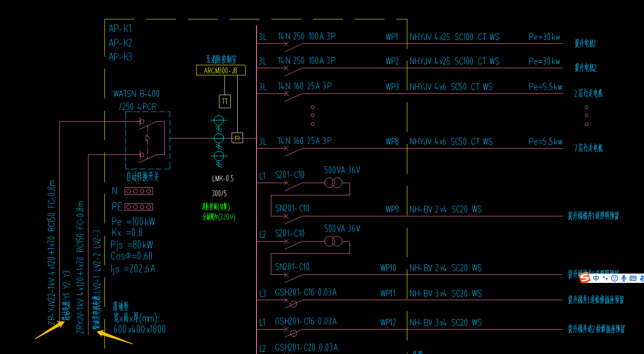Screen dimensions: 644x354
Task: Select the automatic transfer switch dashed box
Action: [x=148, y=140]
